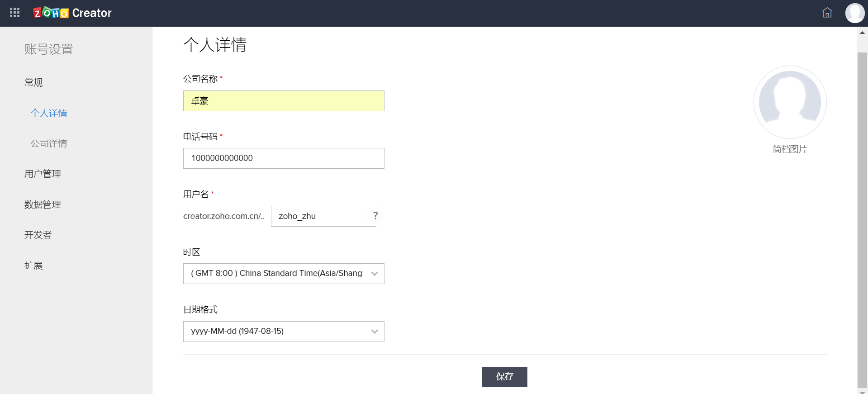The image size is (868, 394).
Task: Focus the 电话号码 input field
Action: 284,158
